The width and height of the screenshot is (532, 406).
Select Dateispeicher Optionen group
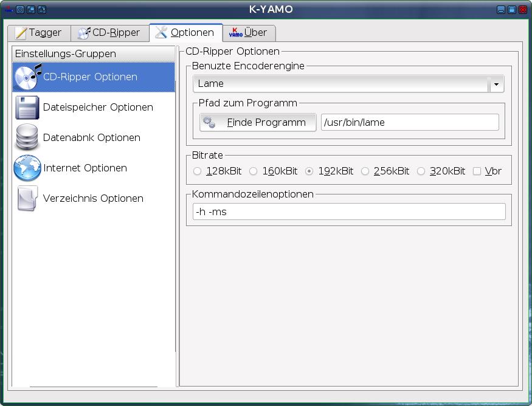94,107
